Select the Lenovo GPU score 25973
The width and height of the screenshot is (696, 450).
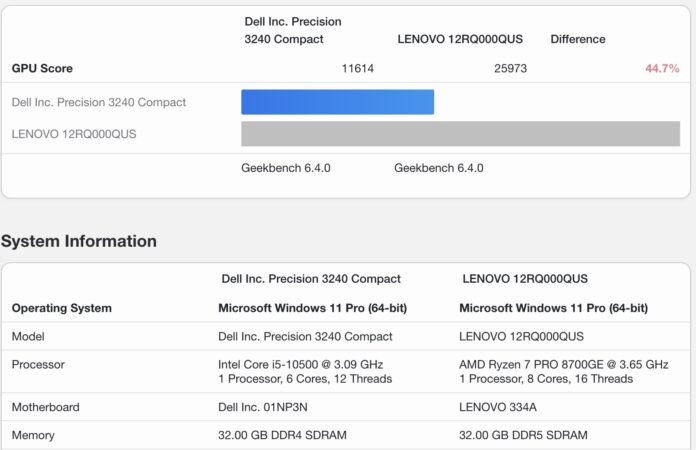pos(510,69)
